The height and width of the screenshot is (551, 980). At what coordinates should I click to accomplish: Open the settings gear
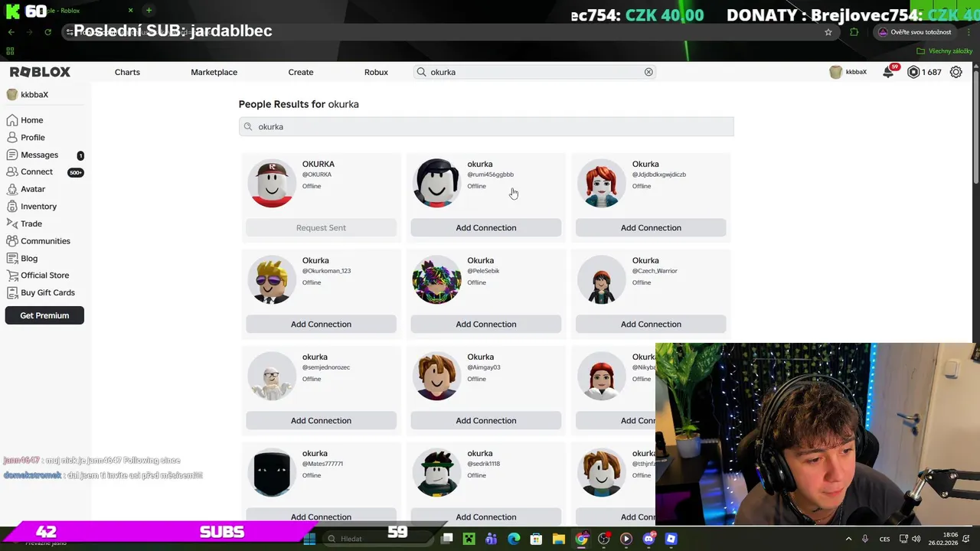(956, 72)
